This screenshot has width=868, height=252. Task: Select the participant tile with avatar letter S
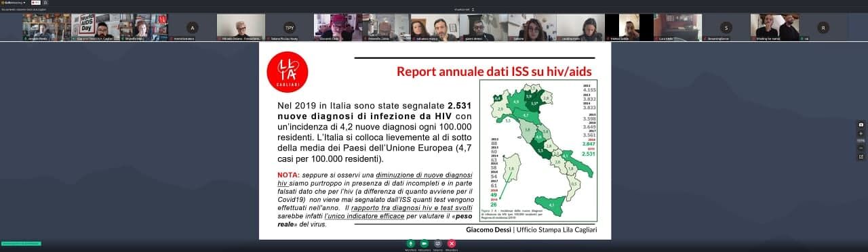coord(726,28)
